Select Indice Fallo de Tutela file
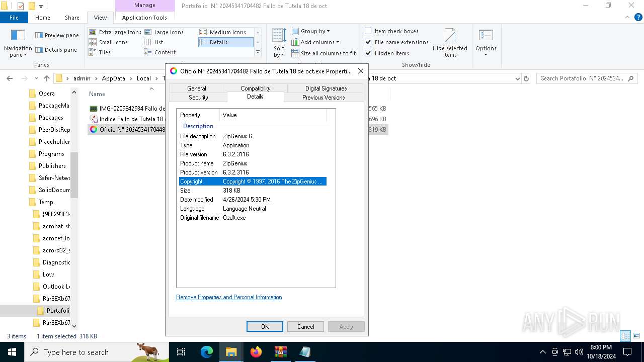This screenshot has height=362, width=644. click(127, 119)
